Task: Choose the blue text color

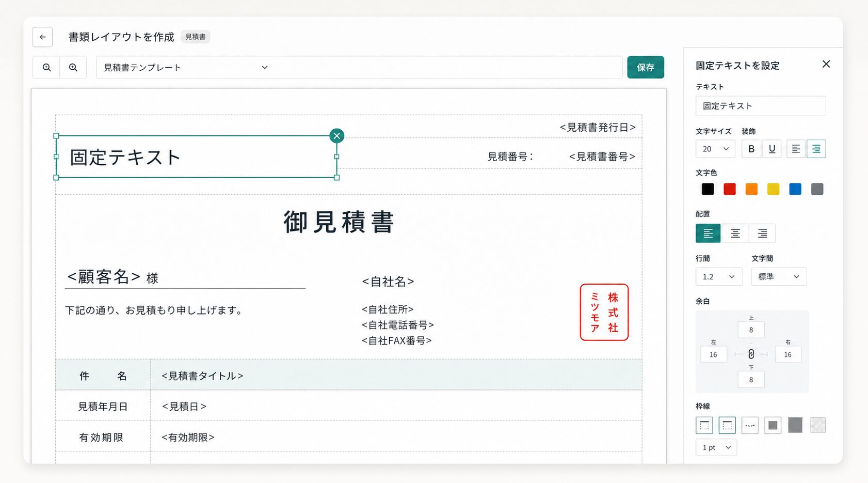Action: tap(795, 189)
